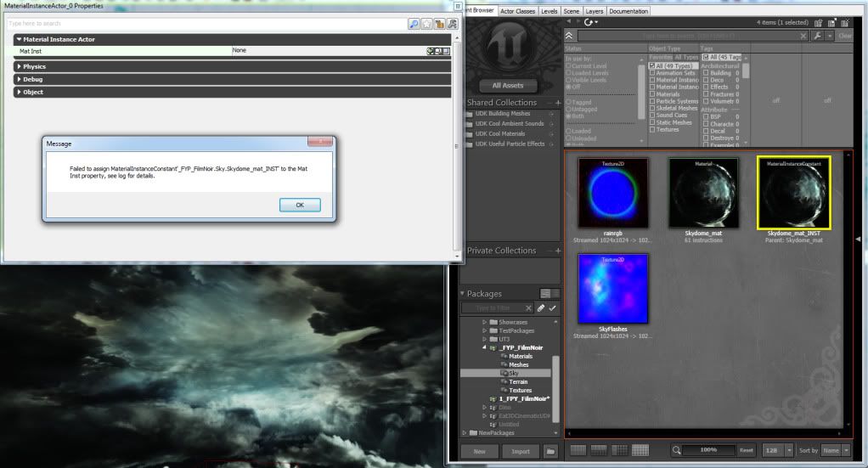The height and width of the screenshot is (468, 868).
Task: Click the pencil icon beside package filter
Action: [x=541, y=308]
